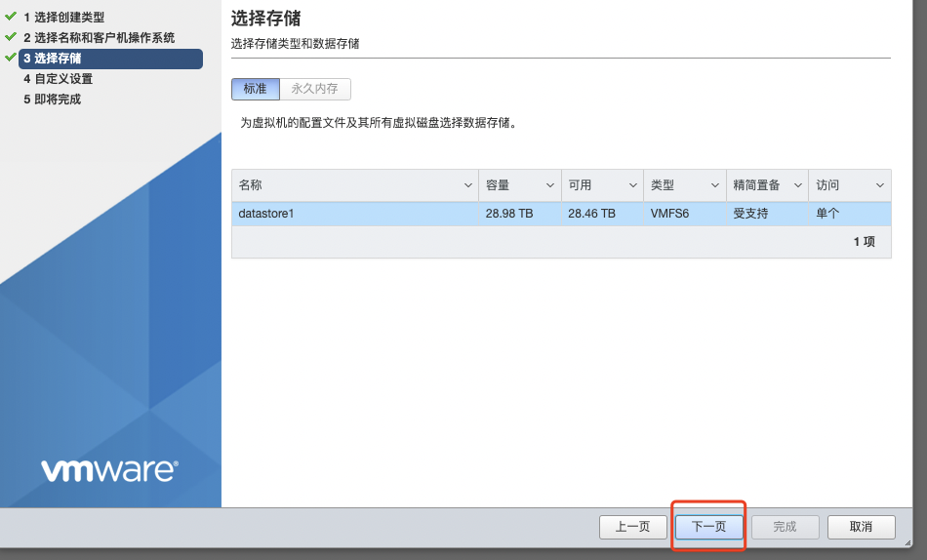Jump to step 5 即将完成
This screenshot has width=927, height=560.
click(x=53, y=100)
